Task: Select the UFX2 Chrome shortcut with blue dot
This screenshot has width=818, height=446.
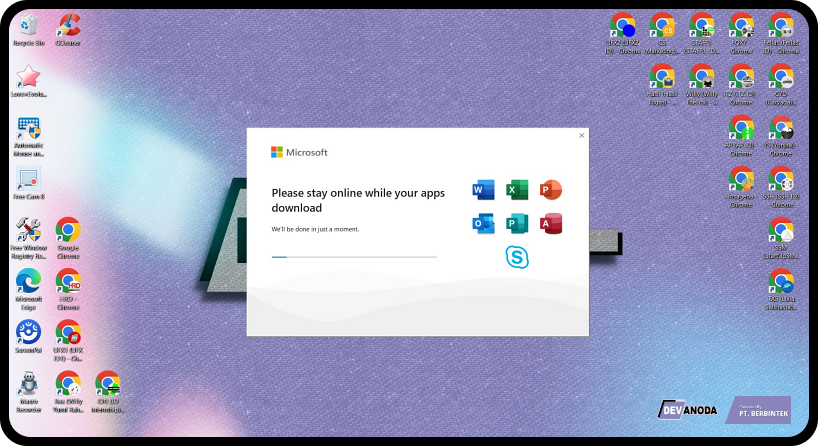Action: click(x=622, y=34)
